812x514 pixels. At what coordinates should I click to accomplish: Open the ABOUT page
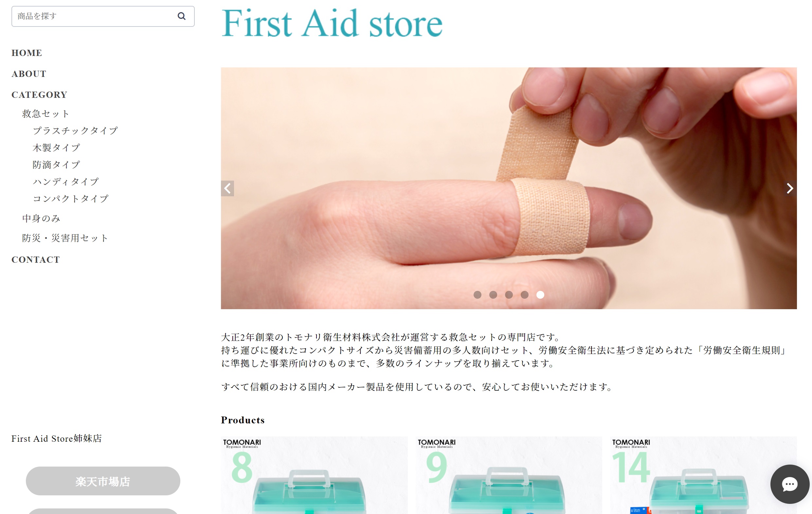tap(29, 74)
